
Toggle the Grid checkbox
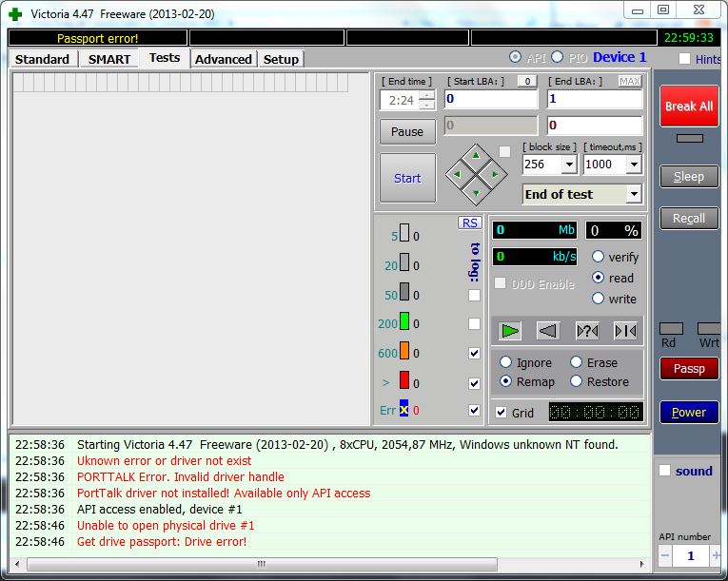tap(501, 413)
